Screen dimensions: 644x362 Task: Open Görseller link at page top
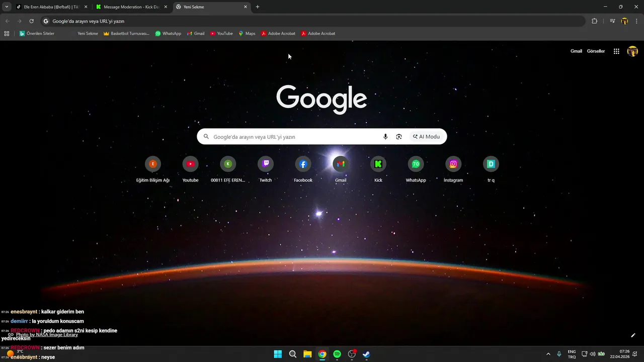[596, 51]
